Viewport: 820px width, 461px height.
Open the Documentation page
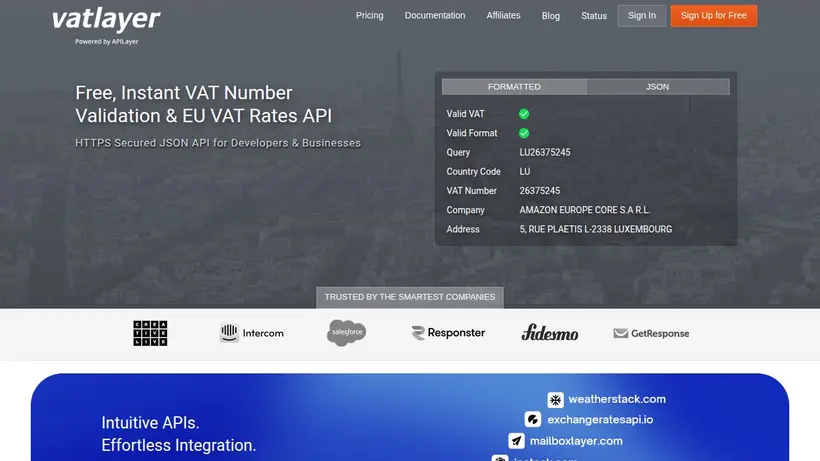tap(435, 16)
